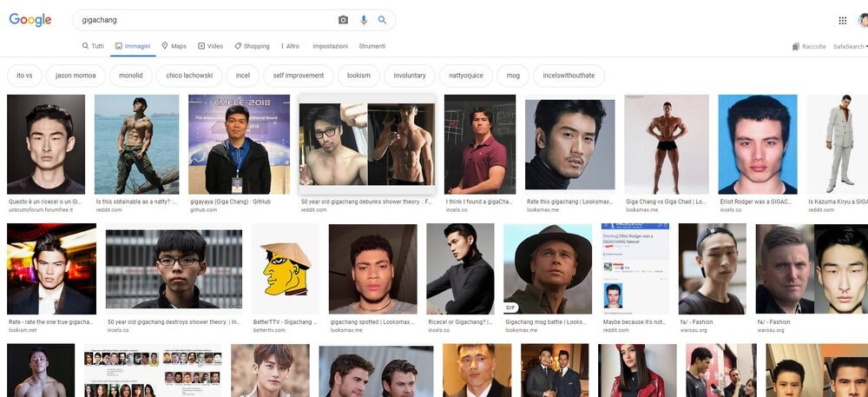Viewport: 868px width, 397px height.
Task: Open the Google apps grid icon
Action: (x=843, y=21)
